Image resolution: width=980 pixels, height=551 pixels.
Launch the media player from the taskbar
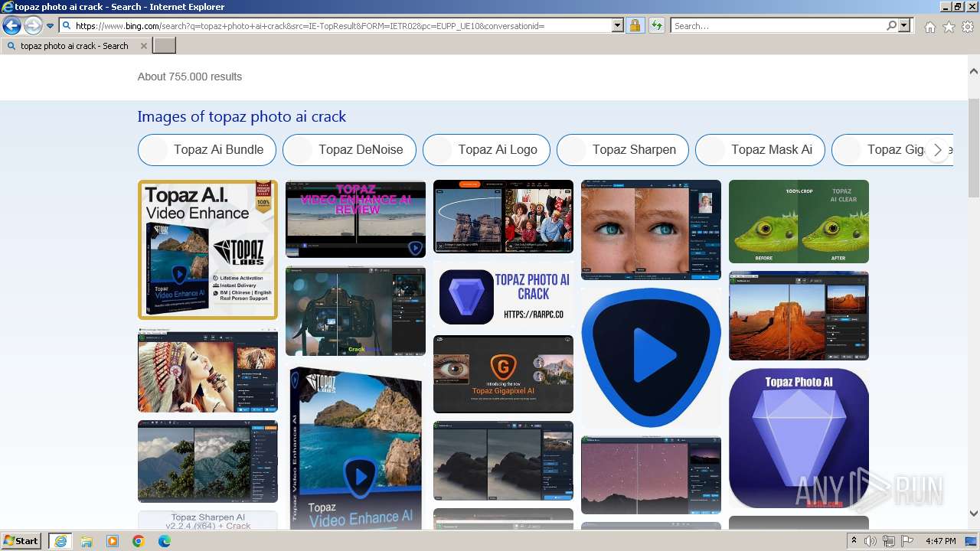(x=113, y=541)
